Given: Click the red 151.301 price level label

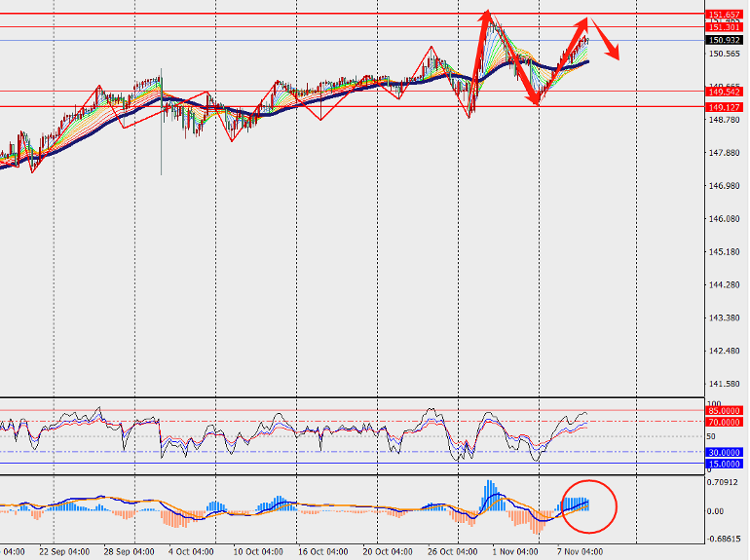Looking at the screenshot, I should coord(725,27).
